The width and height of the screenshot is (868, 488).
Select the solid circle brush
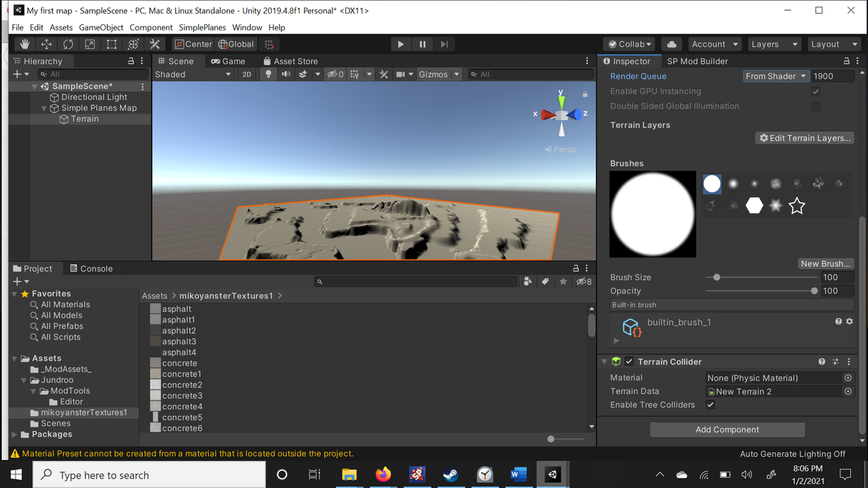(712, 184)
